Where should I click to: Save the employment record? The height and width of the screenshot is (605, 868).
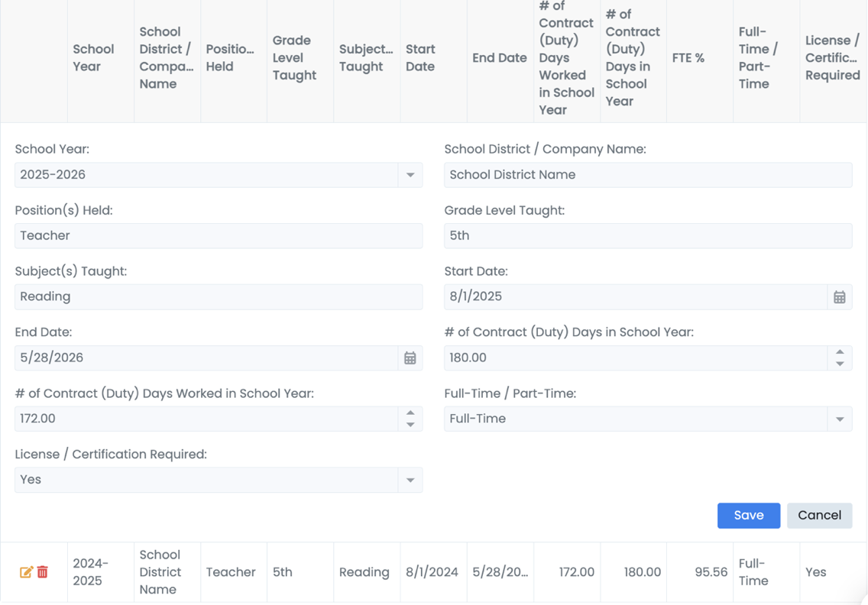coord(748,516)
